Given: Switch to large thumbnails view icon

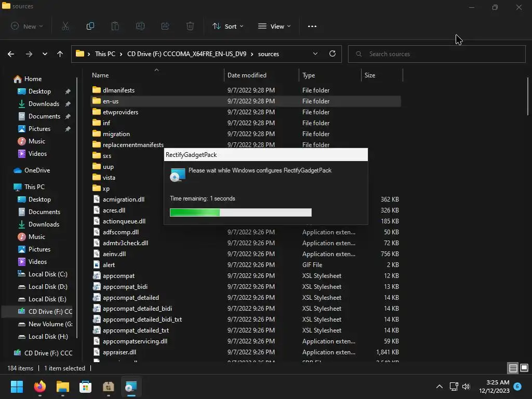Looking at the screenshot, I should (x=524, y=368).
